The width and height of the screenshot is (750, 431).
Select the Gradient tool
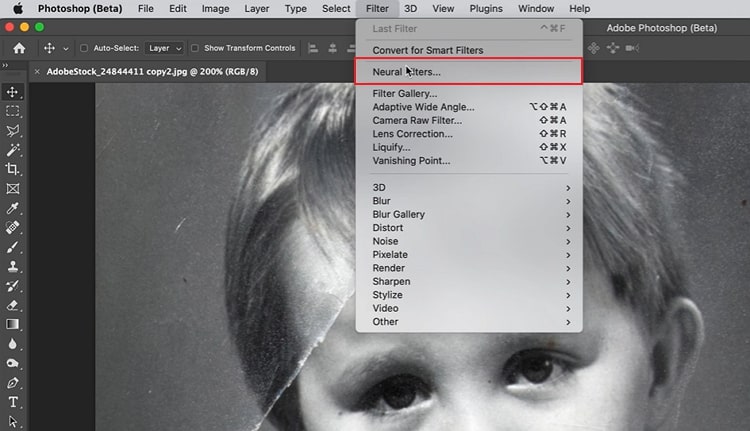coord(12,324)
